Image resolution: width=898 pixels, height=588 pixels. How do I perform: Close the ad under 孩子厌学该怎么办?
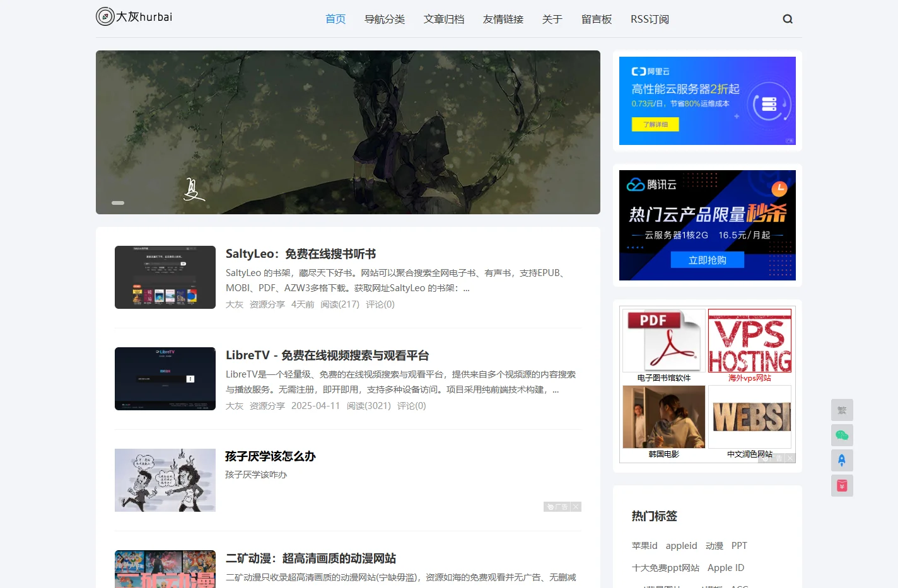point(576,507)
